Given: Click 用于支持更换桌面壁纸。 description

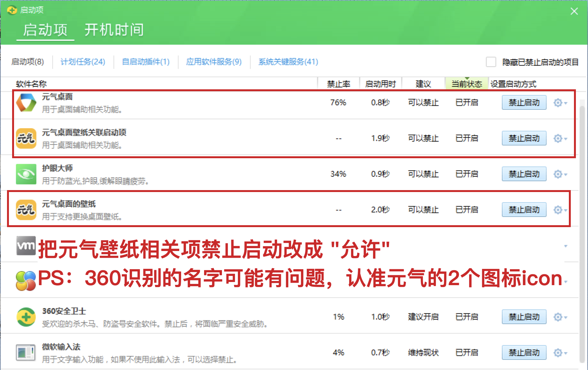Looking at the screenshot, I should point(82,217).
